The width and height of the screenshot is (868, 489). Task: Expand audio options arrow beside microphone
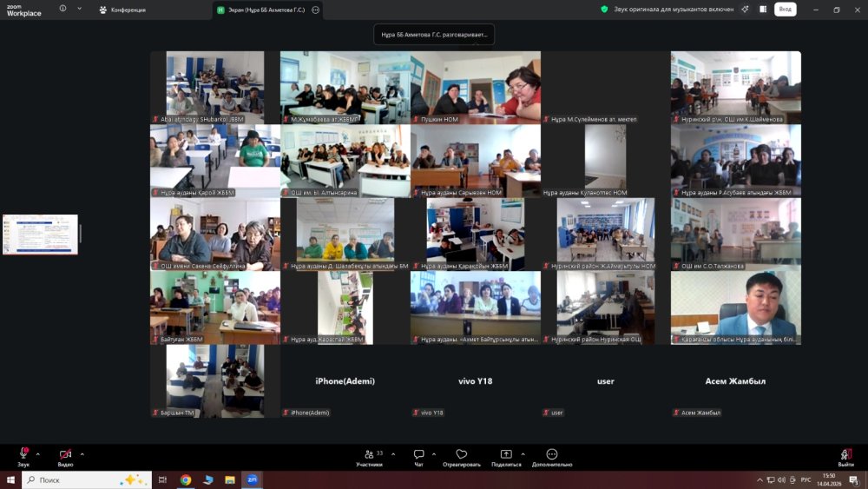coord(37,454)
